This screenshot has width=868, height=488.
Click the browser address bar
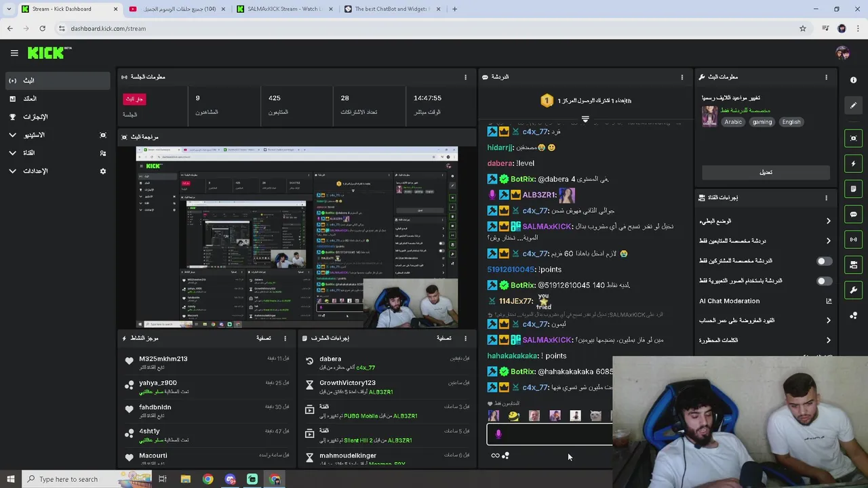tap(427, 28)
